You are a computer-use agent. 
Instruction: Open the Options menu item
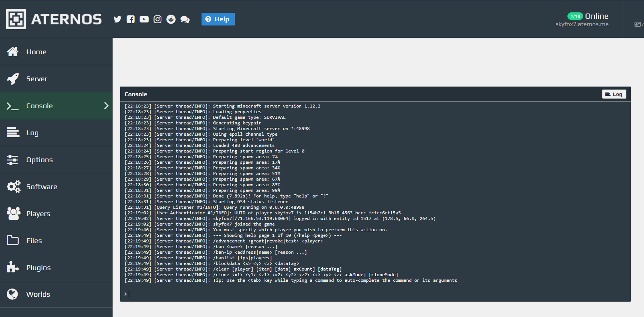pyautogui.click(x=56, y=160)
